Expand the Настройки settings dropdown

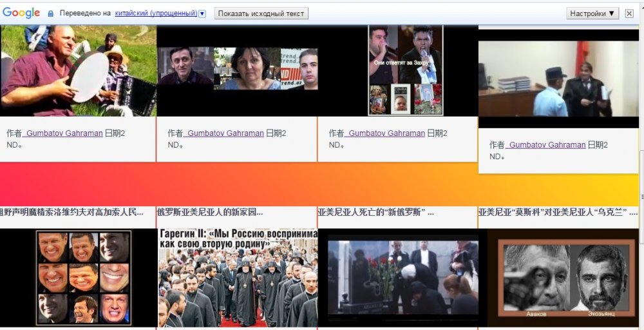[x=592, y=14]
